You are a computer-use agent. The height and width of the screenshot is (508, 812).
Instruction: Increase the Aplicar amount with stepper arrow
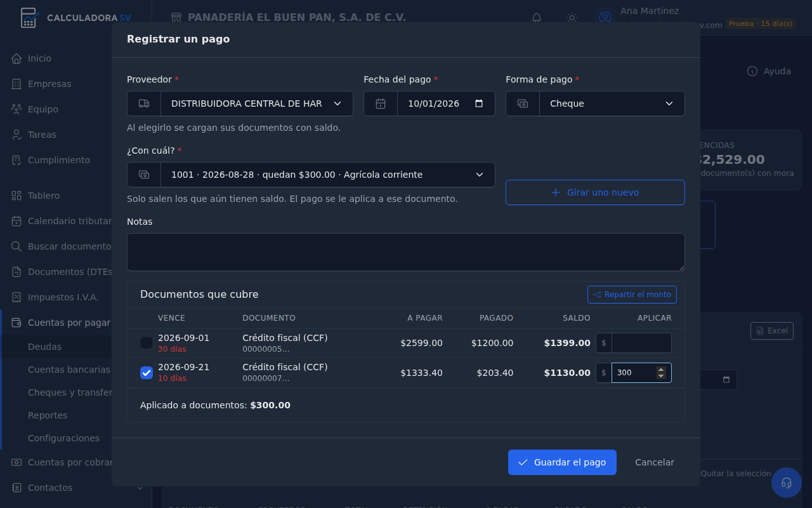[x=661, y=370]
